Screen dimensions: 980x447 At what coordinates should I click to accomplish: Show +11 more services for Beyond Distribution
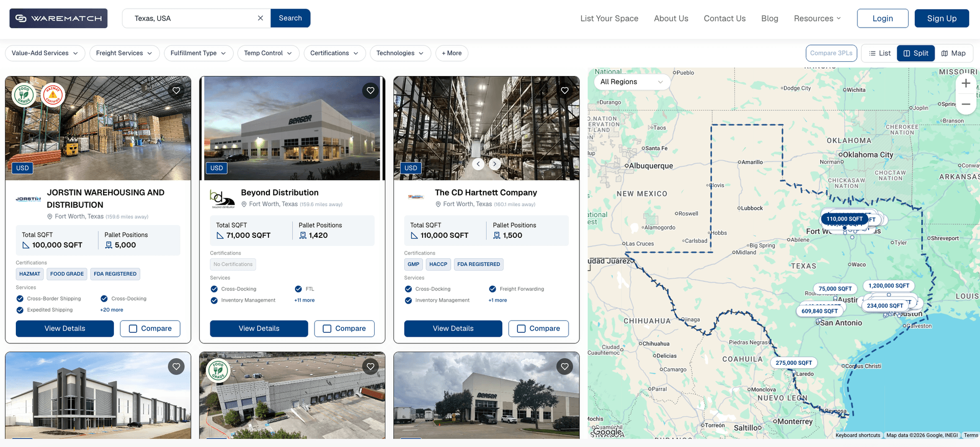tap(305, 300)
